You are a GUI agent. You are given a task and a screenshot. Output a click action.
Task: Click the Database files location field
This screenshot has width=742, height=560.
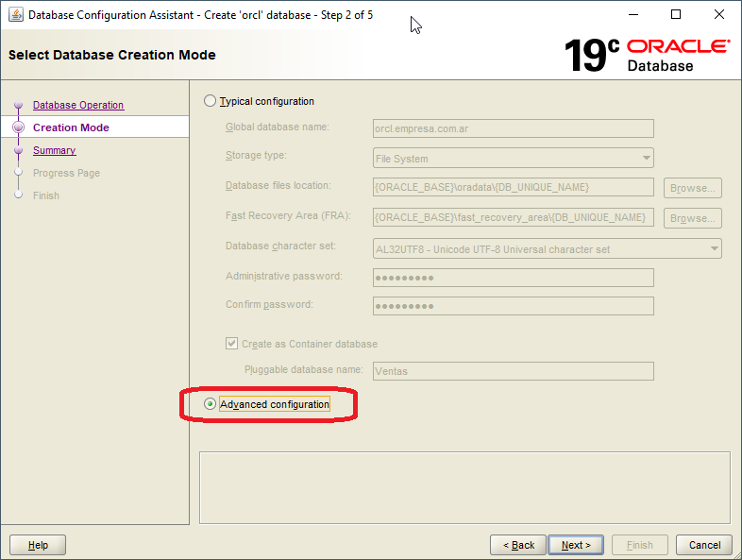point(514,187)
